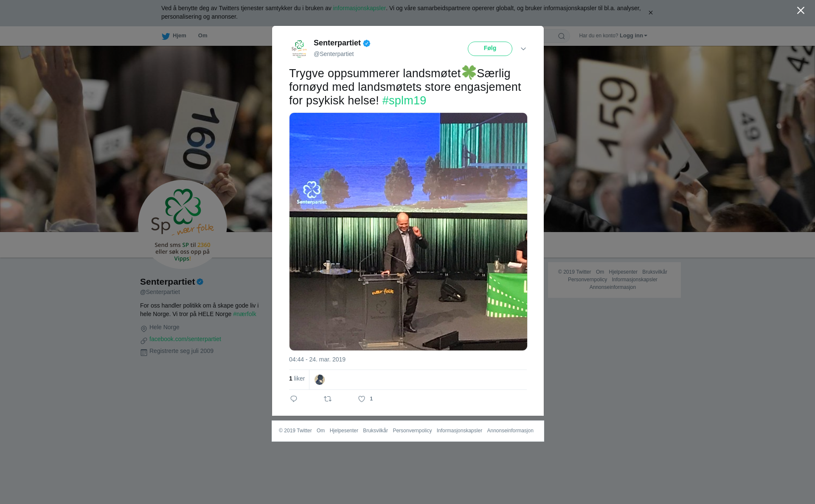Viewport: 815px width, 504px height.
Task: Click the #nærfolk hashtag in bio
Action: click(x=244, y=314)
